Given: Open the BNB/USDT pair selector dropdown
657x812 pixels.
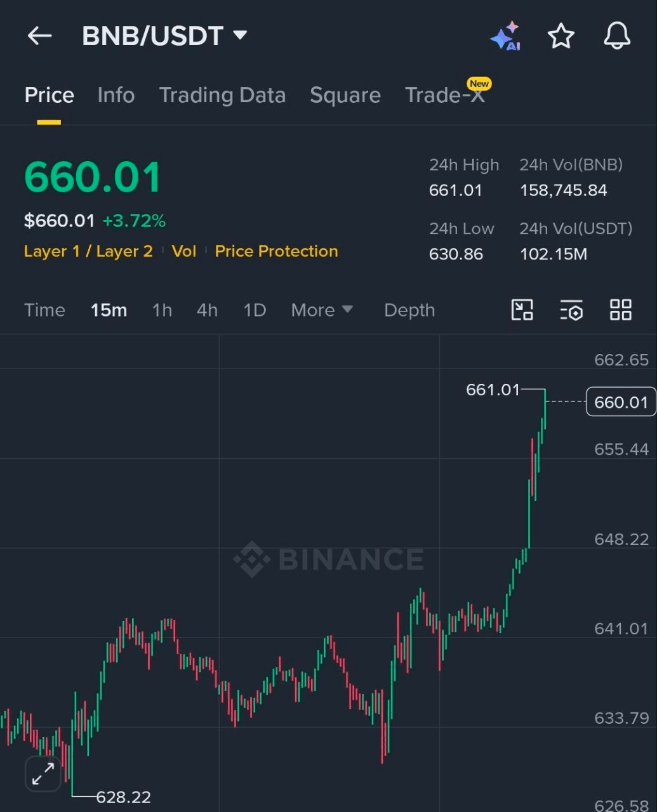Looking at the screenshot, I should coord(164,36).
